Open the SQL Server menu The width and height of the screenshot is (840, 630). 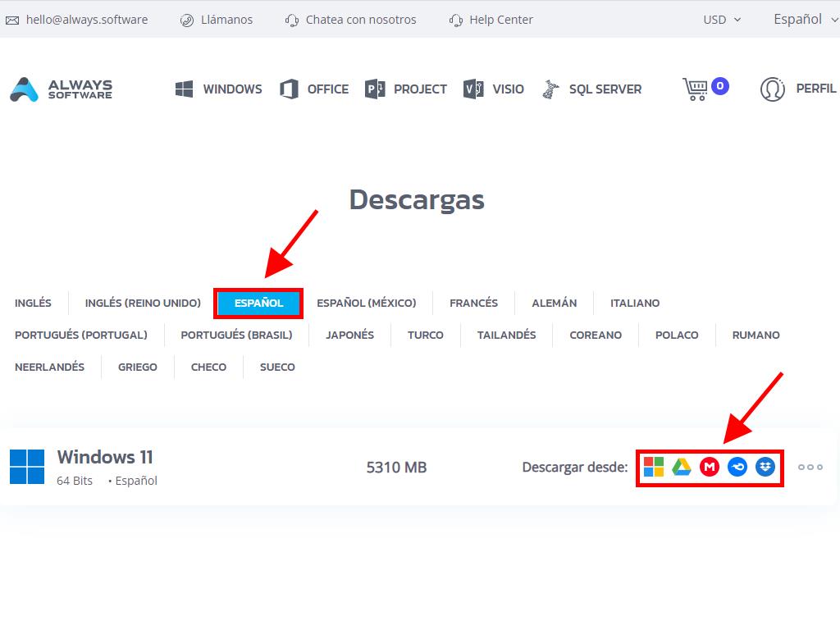592,89
